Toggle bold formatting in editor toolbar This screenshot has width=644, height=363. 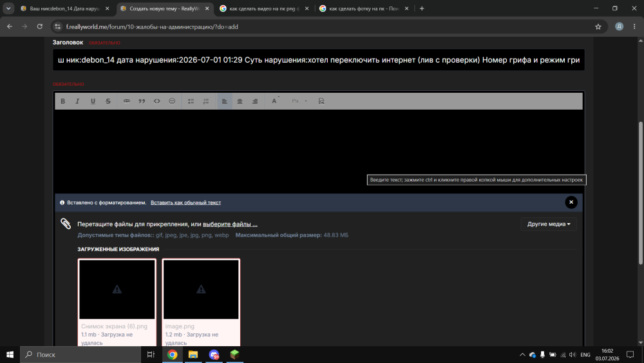tap(63, 101)
